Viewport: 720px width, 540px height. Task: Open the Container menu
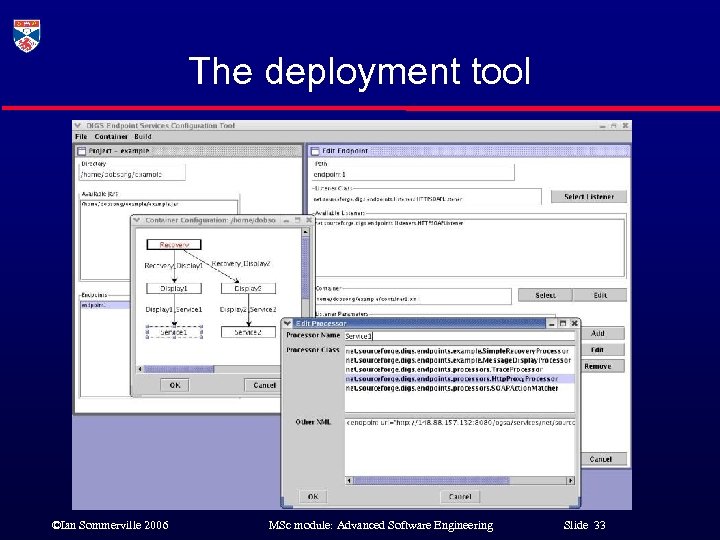111,136
